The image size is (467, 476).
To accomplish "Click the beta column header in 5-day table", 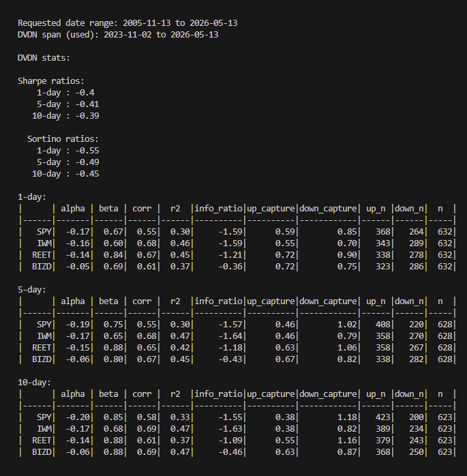I will (108, 301).
